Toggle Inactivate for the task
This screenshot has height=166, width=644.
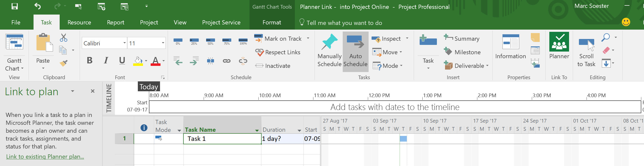click(x=273, y=66)
